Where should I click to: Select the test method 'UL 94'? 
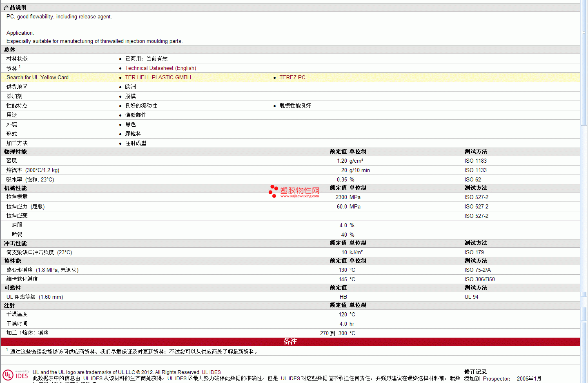(472, 297)
